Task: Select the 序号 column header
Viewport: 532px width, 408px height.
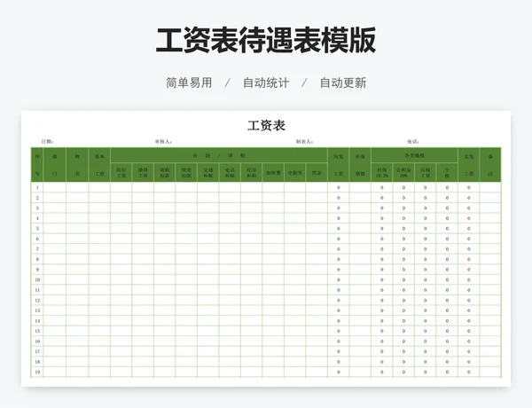Action: click(37, 165)
